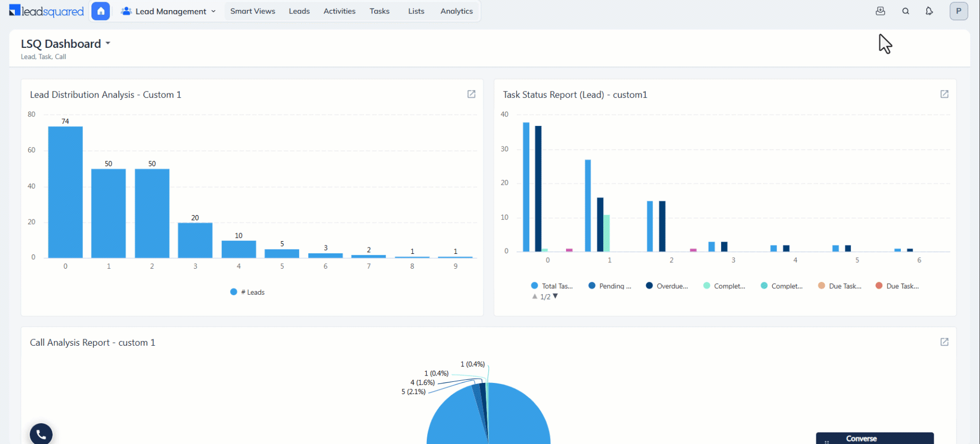This screenshot has width=980, height=444.
Task: Click the Lead, Task, Call subtitle
Action: point(44,57)
